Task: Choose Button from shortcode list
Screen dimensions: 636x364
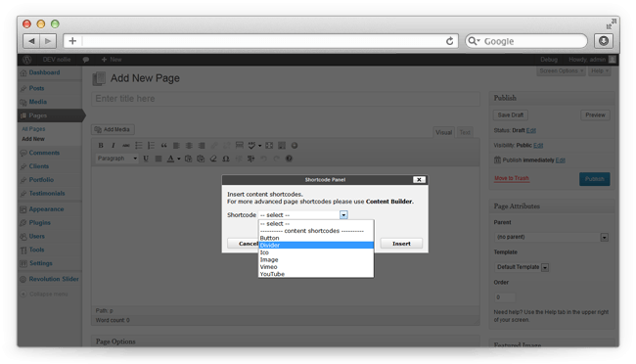Action: pos(316,238)
